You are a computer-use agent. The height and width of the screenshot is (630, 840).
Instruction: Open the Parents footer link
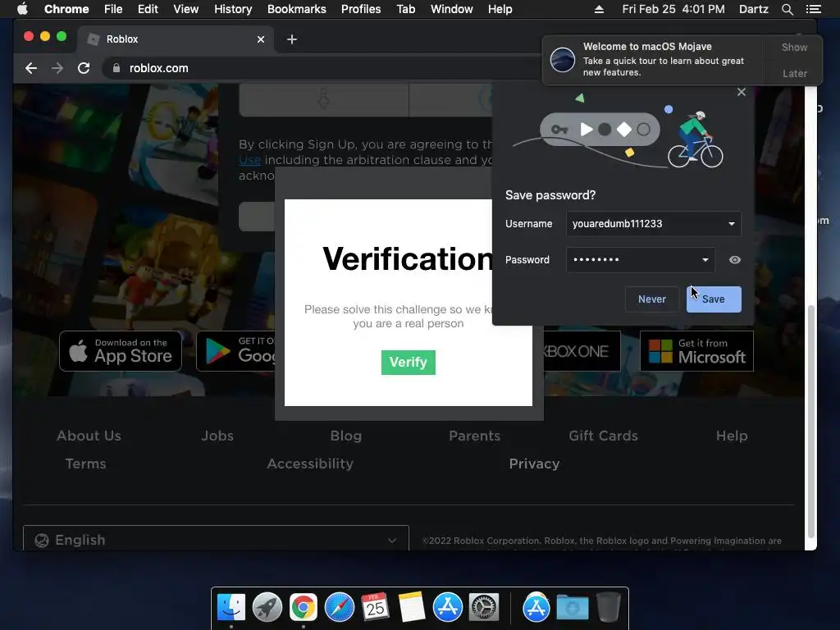(475, 436)
